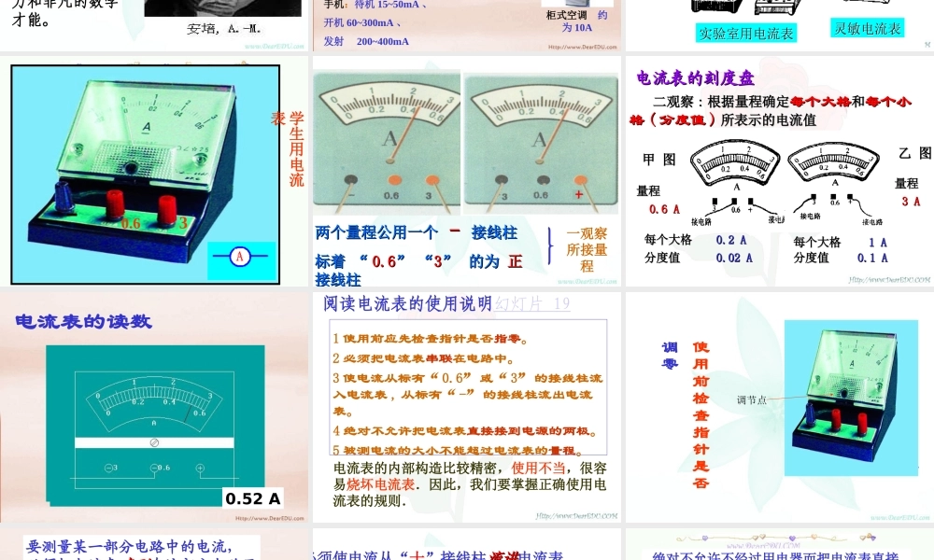Click the 柜式空调 约为10A text
This screenshot has height=560, width=934.
(576, 21)
